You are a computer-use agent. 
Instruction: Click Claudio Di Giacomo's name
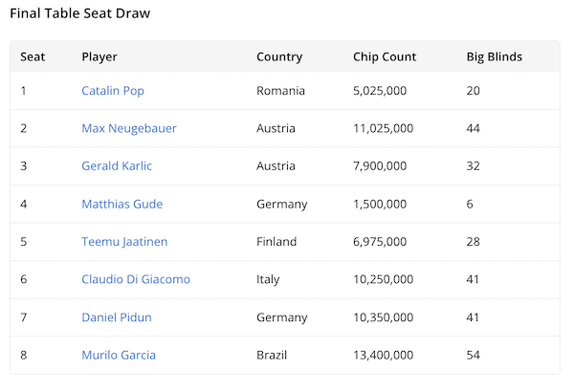point(136,279)
